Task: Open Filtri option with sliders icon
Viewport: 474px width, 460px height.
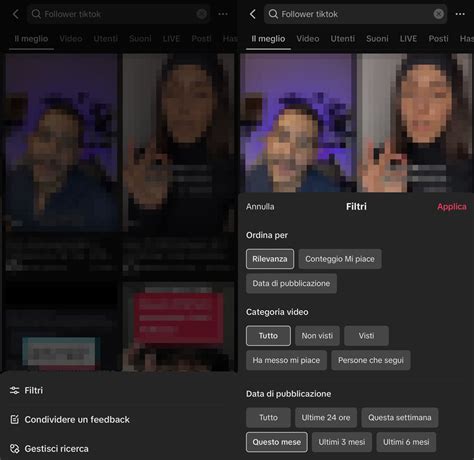Action: (x=26, y=390)
